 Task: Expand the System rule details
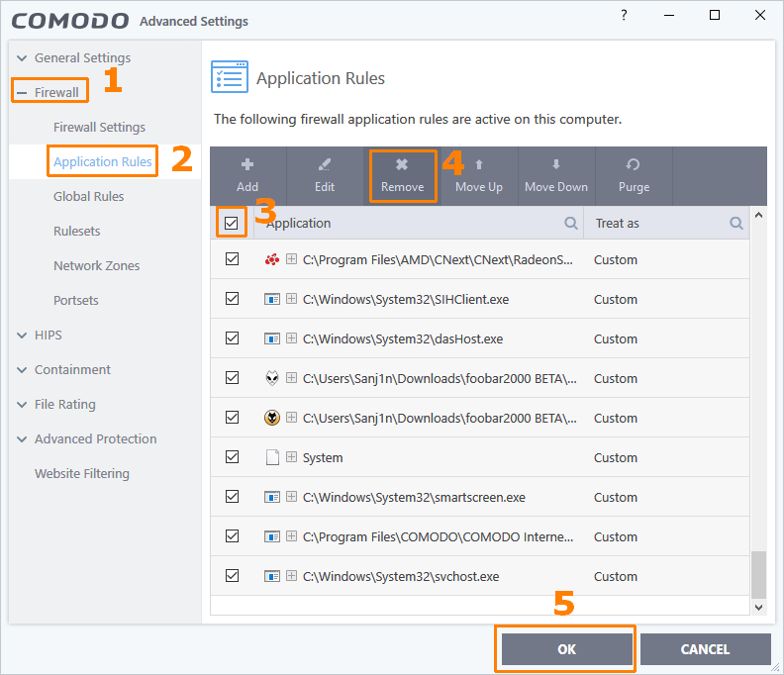pyautogui.click(x=291, y=457)
